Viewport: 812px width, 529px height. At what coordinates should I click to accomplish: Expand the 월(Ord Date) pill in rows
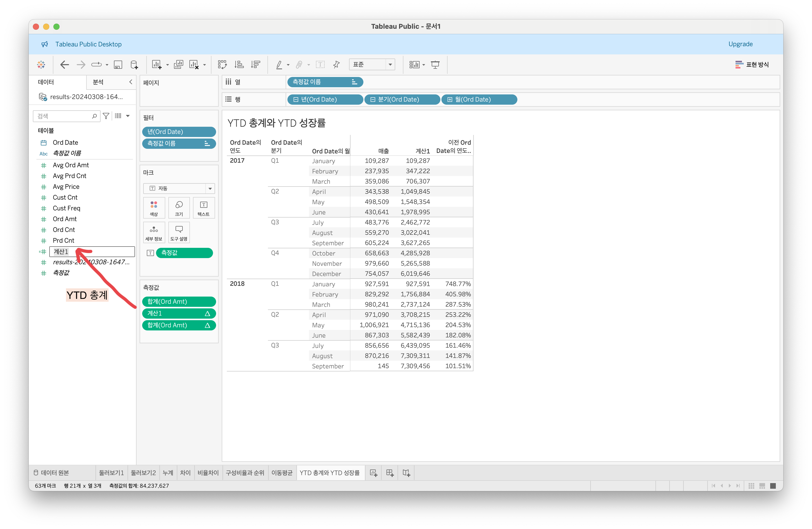pos(450,100)
